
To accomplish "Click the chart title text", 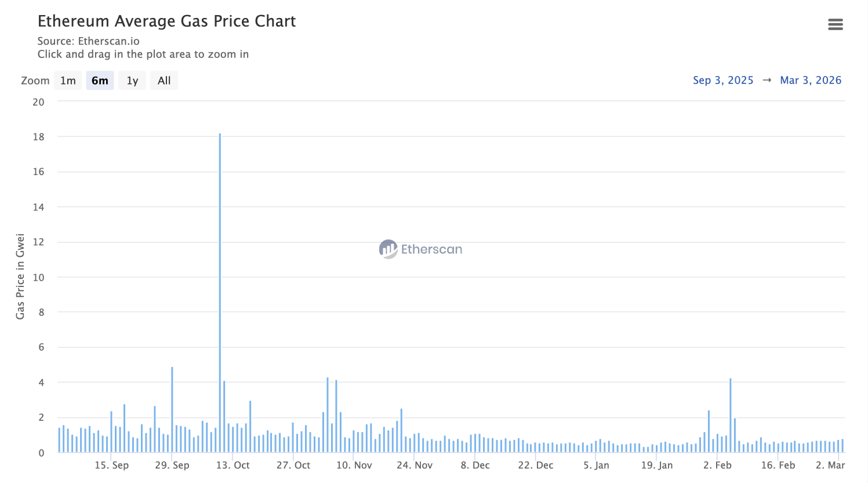I will click(x=166, y=21).
